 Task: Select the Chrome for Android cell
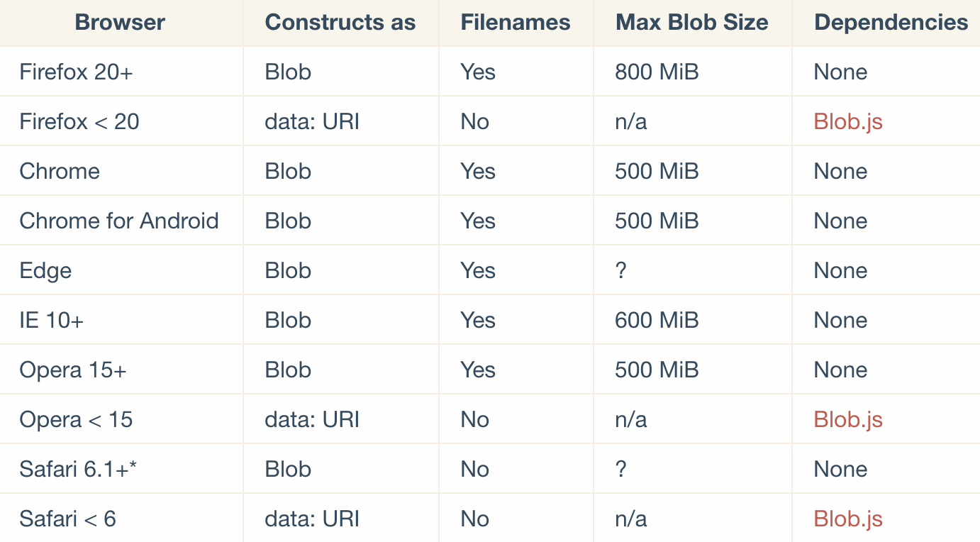click(x=119, y=221)
